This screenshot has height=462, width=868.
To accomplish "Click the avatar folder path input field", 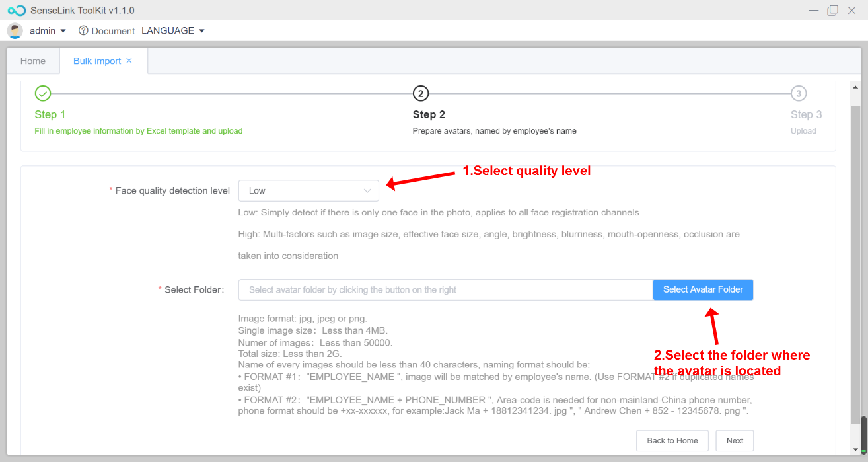I will tap(445, 290).
